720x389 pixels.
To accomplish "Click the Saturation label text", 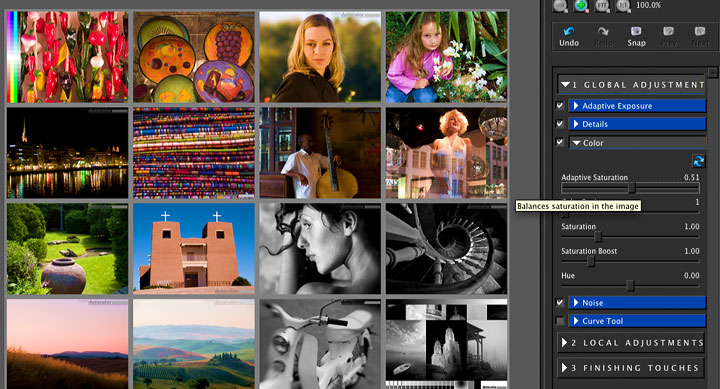I will (x=578, y=226).
